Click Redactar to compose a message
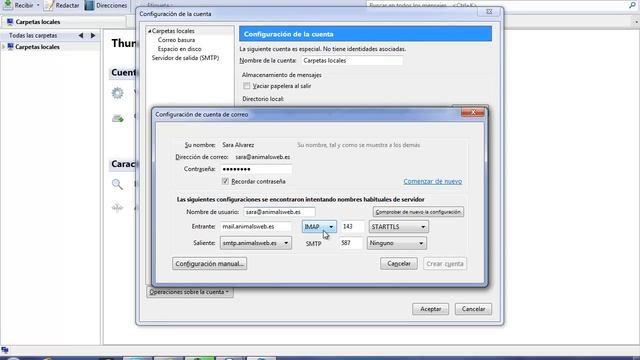This screenshot has width=640, height=360. (x=62, y=5)
